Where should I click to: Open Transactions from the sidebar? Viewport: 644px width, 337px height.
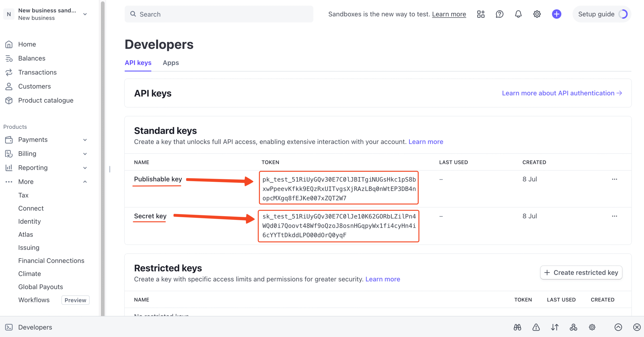[37, 72]
